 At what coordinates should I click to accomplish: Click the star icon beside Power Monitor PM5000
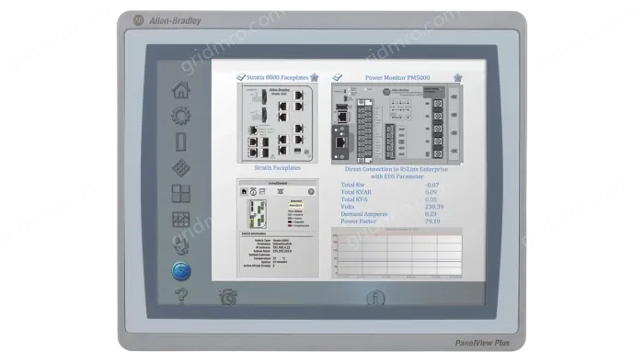click(457, 77)
